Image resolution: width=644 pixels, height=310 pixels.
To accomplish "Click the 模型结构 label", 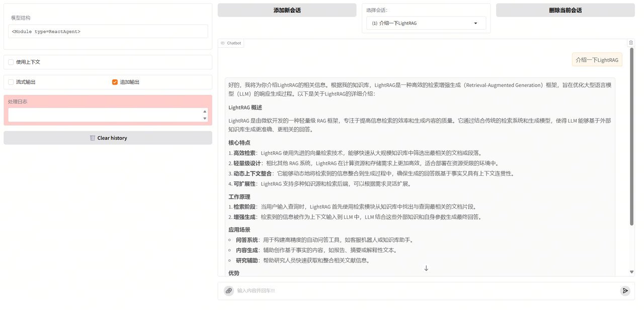I will point(21,18).
